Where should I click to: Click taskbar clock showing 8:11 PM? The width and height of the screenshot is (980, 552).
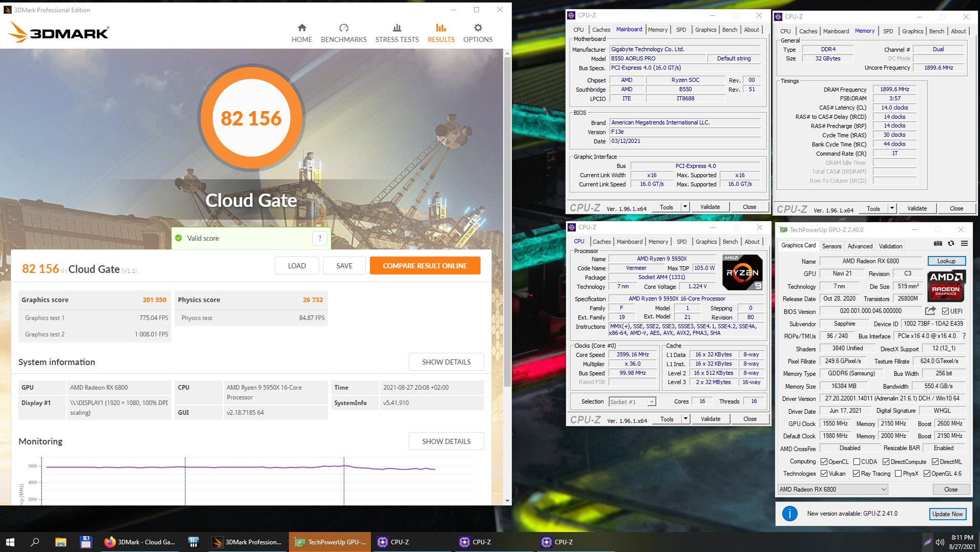pos(962,542)
